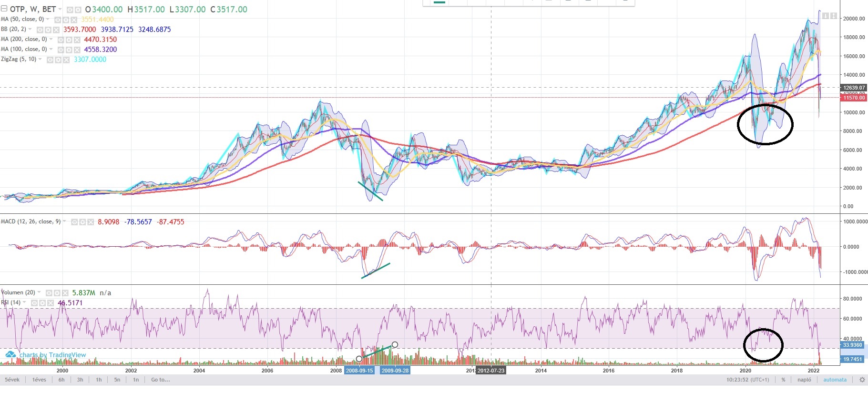Expand the Volumen (20) dropdown arrow
The height and width of the screenshot is (402, 868).
tap(40, 293)
